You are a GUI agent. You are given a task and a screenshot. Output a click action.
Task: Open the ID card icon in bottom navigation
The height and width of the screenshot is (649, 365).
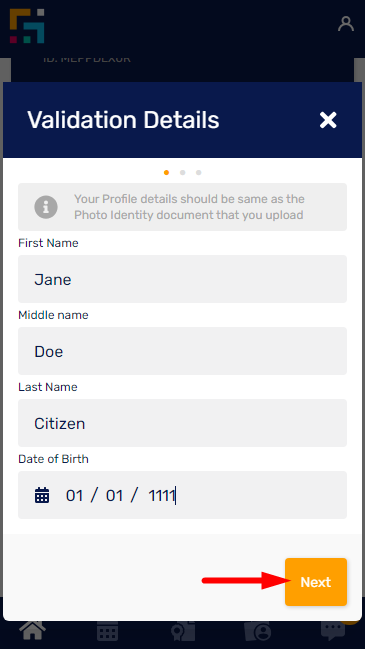pyautogui.click(x=257, y=632)
